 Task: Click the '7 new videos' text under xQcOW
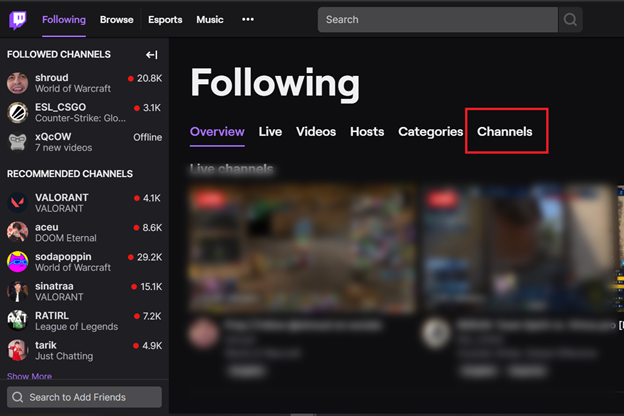(x=64, y=148)
